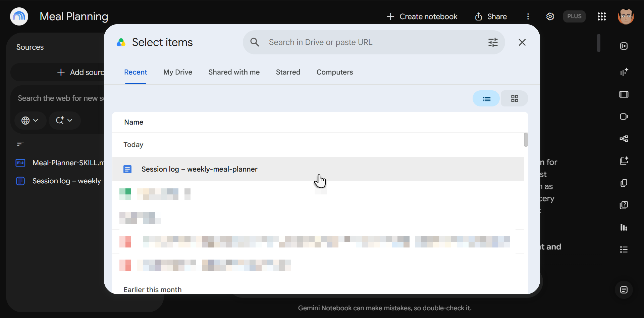Screen dimensions: 644x318
Task: Click the Name column header
Action: pos(134,122)
